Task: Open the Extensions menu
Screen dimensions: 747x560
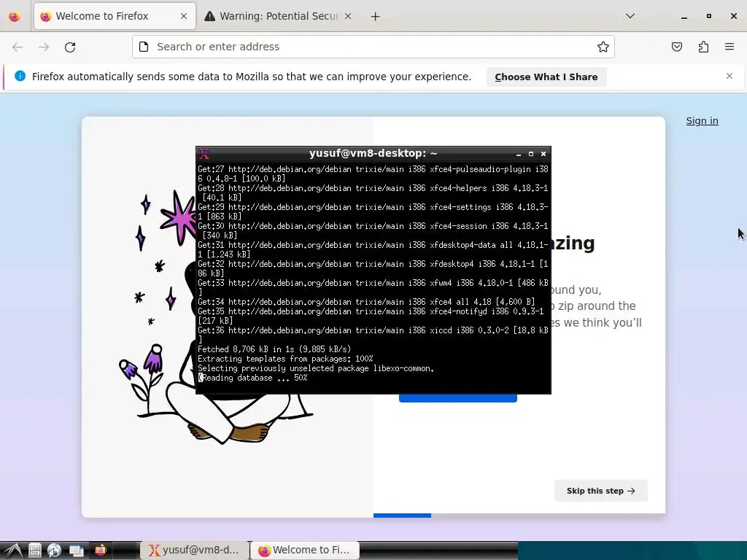Action: (x=703, y=47)
